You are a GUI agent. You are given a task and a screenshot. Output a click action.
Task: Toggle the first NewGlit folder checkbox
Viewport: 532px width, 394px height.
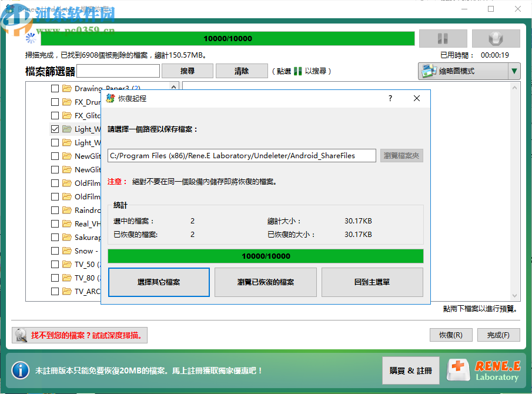pos(55,156)
